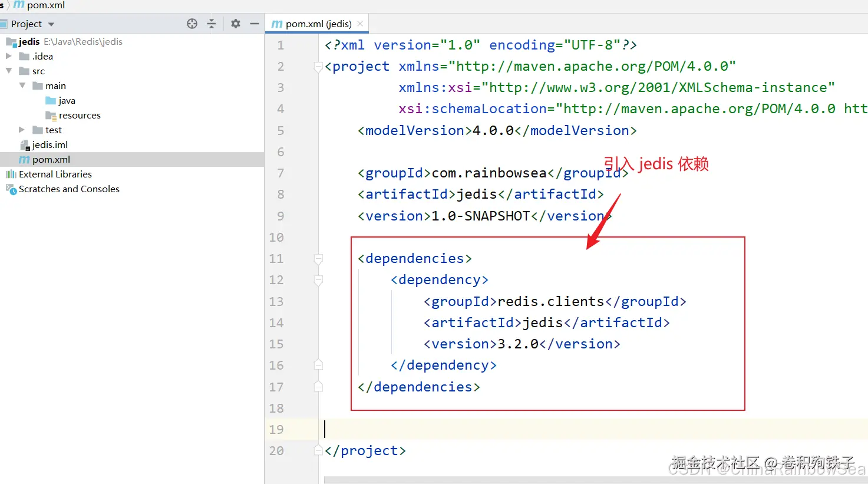Image resolution: width=868 pixels, height=484 pixels.
Task: Hide the Project panel with minus icon
Action: (x=255, y=24)
